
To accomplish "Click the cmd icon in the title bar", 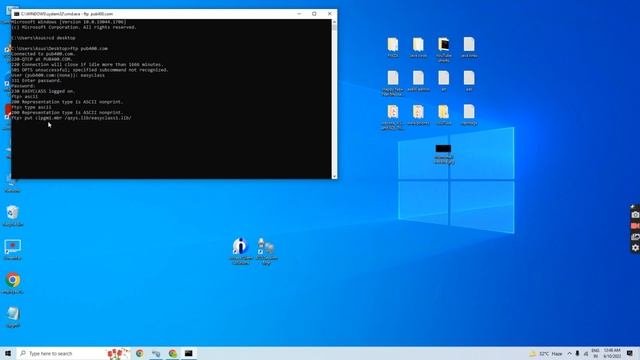I will [16, 14].
